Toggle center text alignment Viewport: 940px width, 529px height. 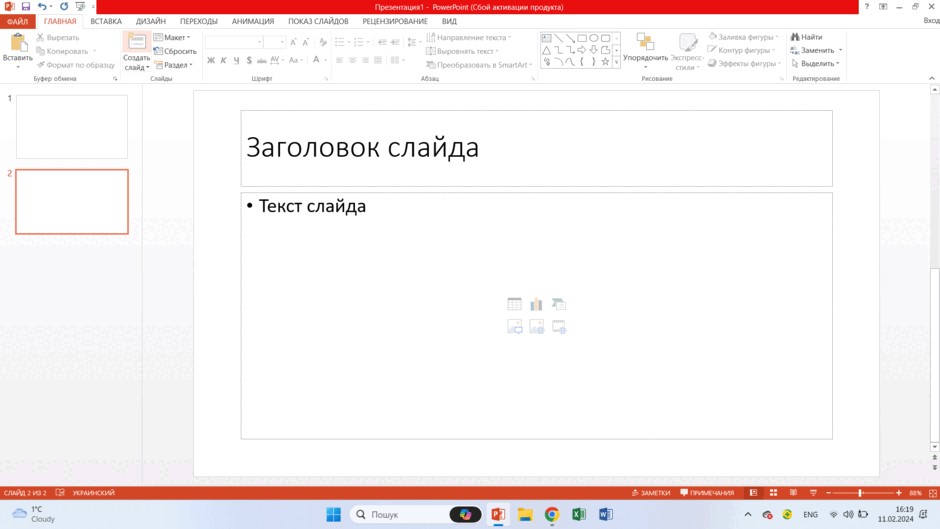[x=352, y=60]
